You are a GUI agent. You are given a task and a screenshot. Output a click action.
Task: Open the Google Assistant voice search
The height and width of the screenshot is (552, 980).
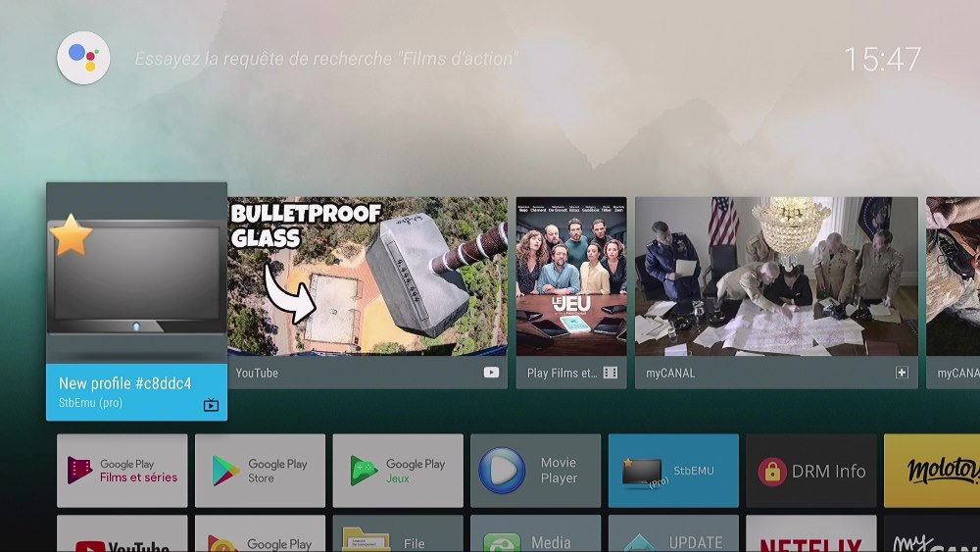pyautogui.click(x=83, y=58)
